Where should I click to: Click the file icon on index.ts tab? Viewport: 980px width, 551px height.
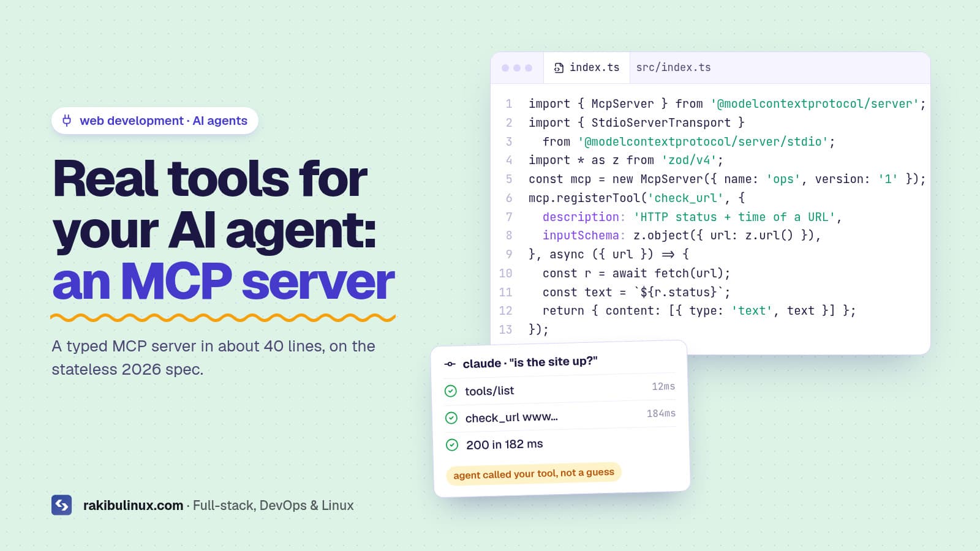(559, 68)
